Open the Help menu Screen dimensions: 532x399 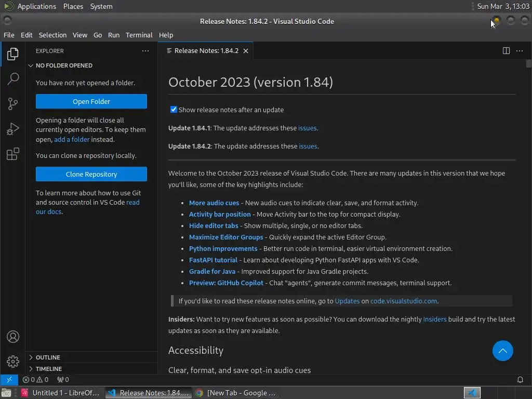pyautogui.click(x=166, y=35)
